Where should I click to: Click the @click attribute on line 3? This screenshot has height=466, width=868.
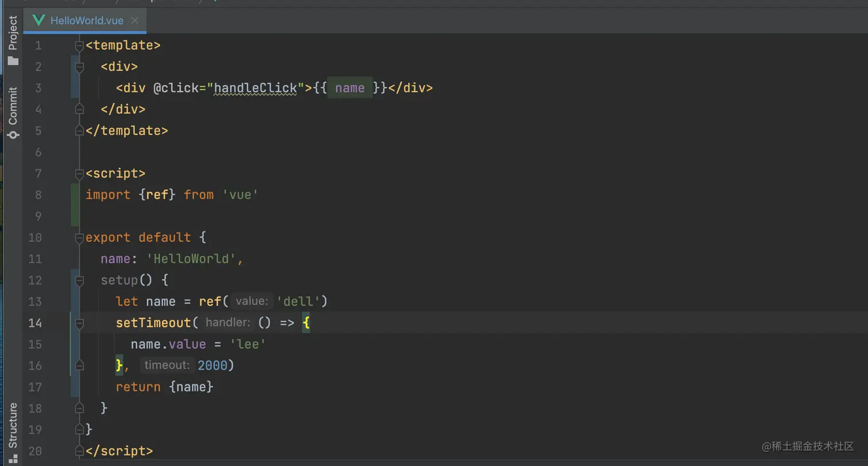point(176,88)
